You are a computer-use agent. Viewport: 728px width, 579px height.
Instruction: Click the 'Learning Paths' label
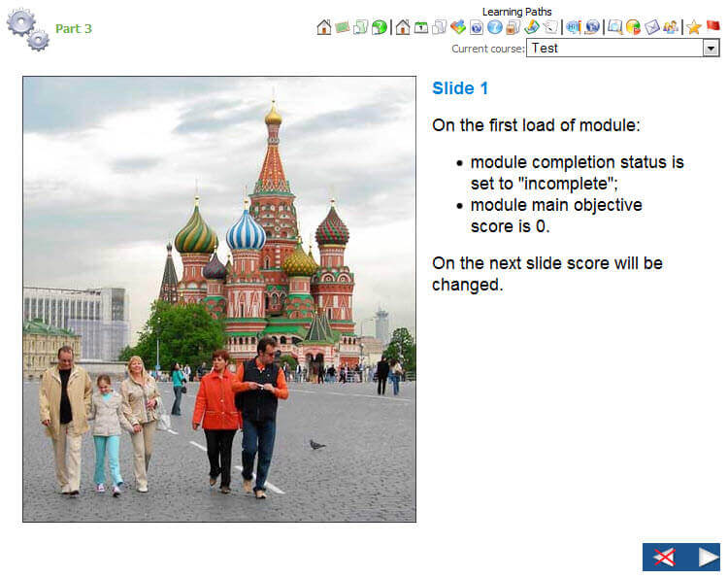[516, 12]
